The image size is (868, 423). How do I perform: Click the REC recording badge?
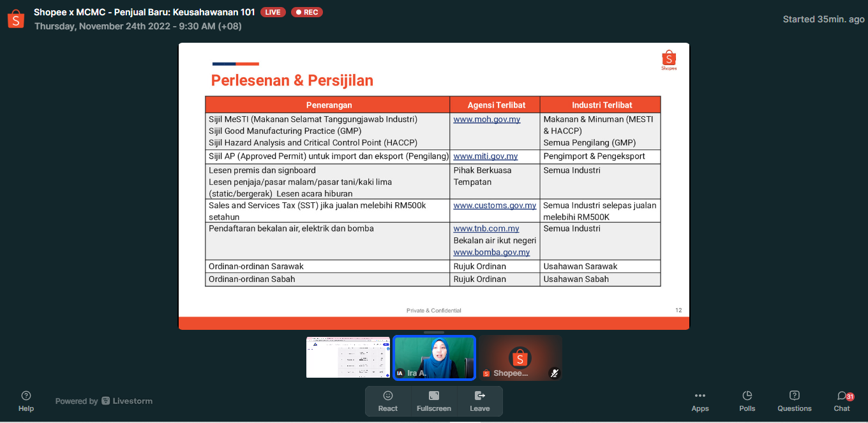(x=307, y=12)
